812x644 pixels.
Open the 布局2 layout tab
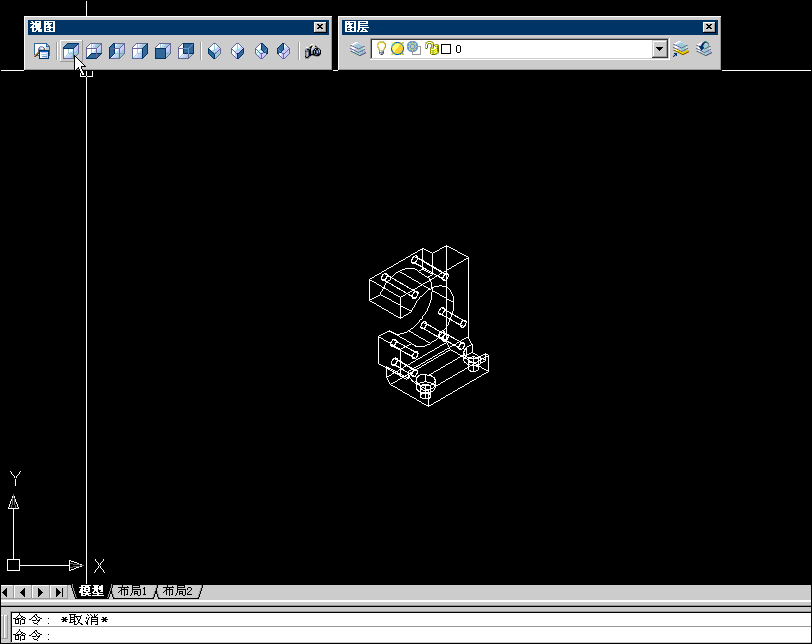tap(178, 591)
